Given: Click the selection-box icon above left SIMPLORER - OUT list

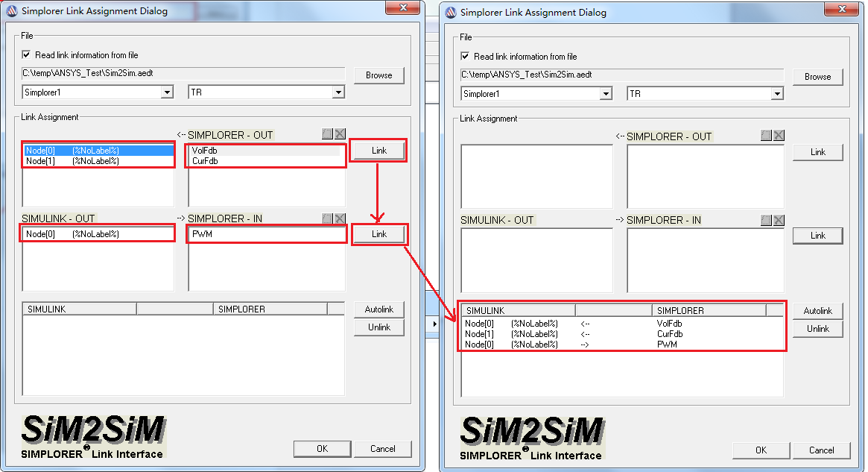Looking at the screenshot, I should 326,133.
